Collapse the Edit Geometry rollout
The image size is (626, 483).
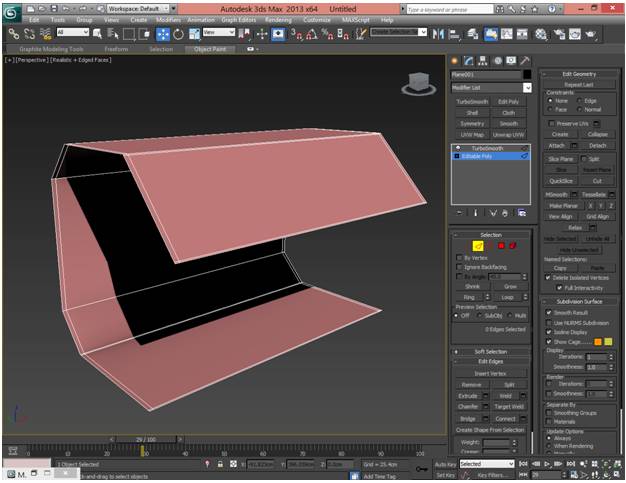[x=578, y=74]
